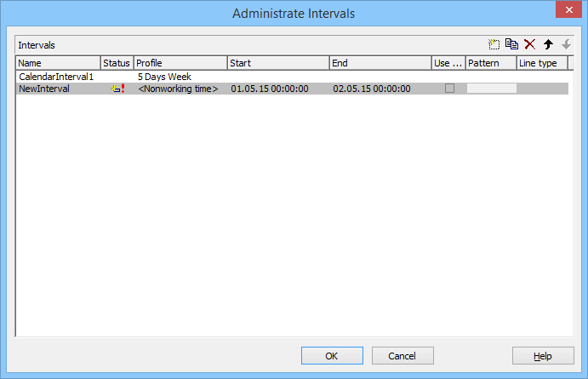Viewport: 588px width, 379px height.
Task: Click the Use column header
Action: coord(448,63)
